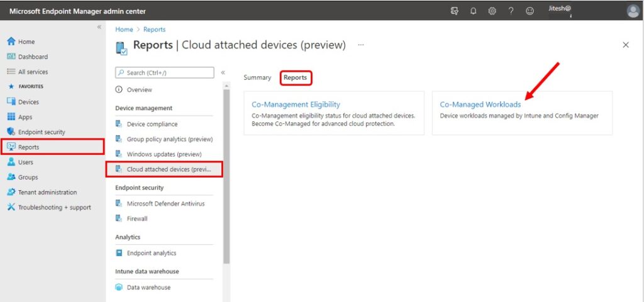The image size is (644, 302).
Task: Open the Co-Management Eligibility report link
Action: [x=296, y=104]
